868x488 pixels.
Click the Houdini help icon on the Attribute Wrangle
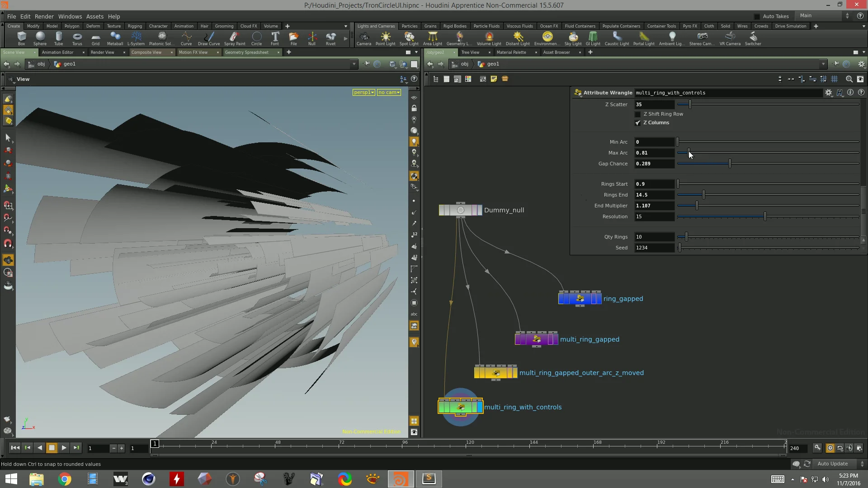840,93
